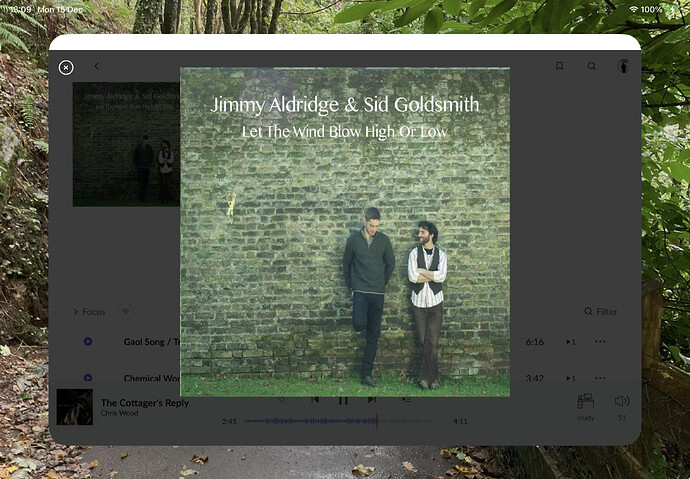Play the Gaol Song track icon
Image resolution: width=690 pixels, height=479 pixels.
click(88, 341)
